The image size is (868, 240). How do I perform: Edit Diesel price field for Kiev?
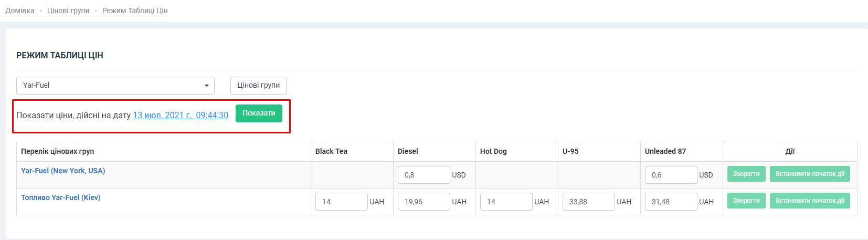pos(423,202)
